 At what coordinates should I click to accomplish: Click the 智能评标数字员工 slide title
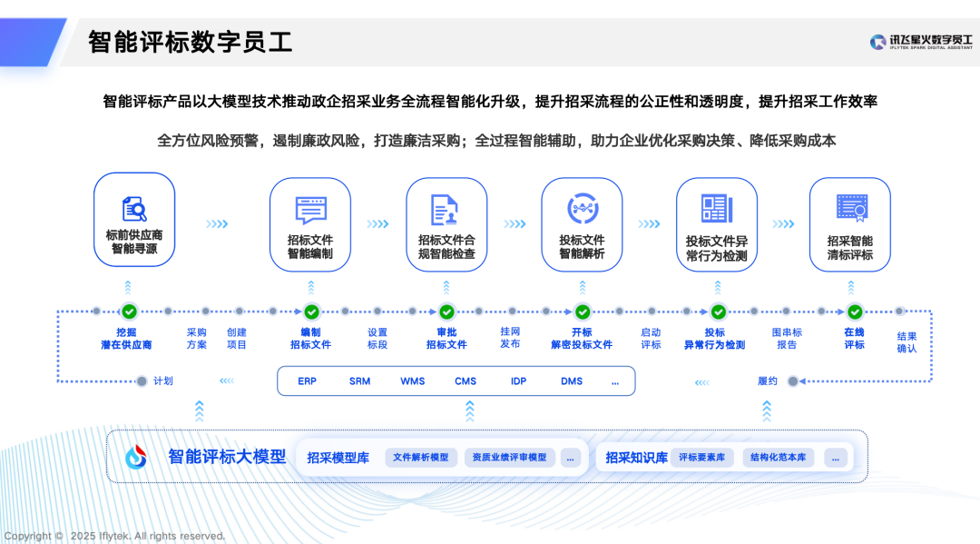point(190,43)
